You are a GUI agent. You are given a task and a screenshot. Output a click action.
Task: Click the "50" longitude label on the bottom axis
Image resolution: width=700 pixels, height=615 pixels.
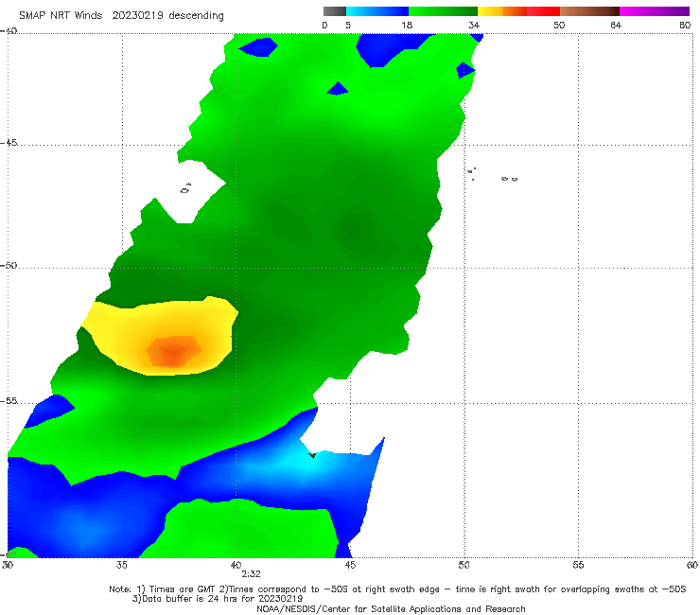[x=464, y=566]
